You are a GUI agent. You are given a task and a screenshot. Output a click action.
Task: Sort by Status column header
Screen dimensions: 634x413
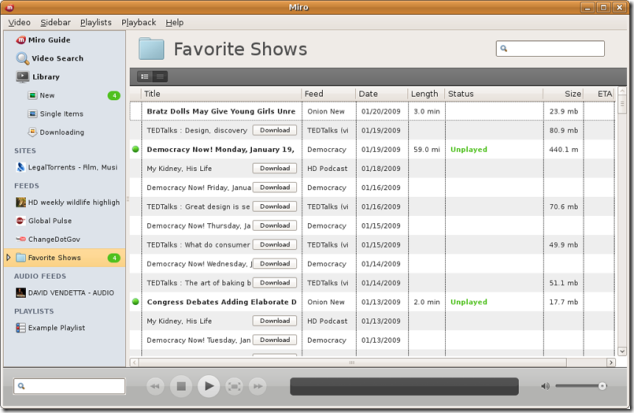494,94
